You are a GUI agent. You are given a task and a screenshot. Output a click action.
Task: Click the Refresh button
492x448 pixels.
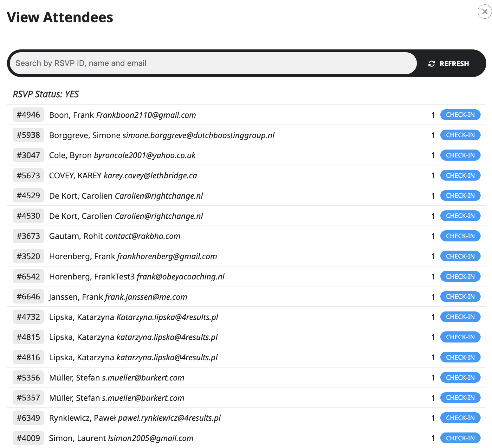449,64
